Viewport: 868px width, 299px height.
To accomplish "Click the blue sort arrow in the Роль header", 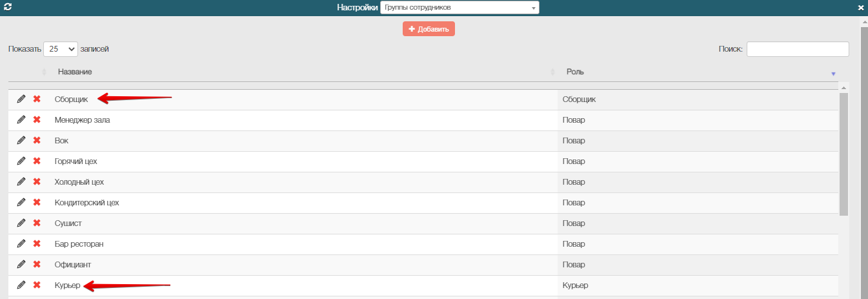I will [x=833, y=74].
